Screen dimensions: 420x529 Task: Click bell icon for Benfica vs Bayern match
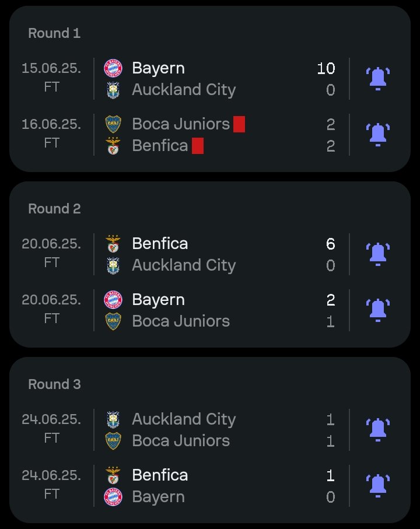tap(378, 485)
